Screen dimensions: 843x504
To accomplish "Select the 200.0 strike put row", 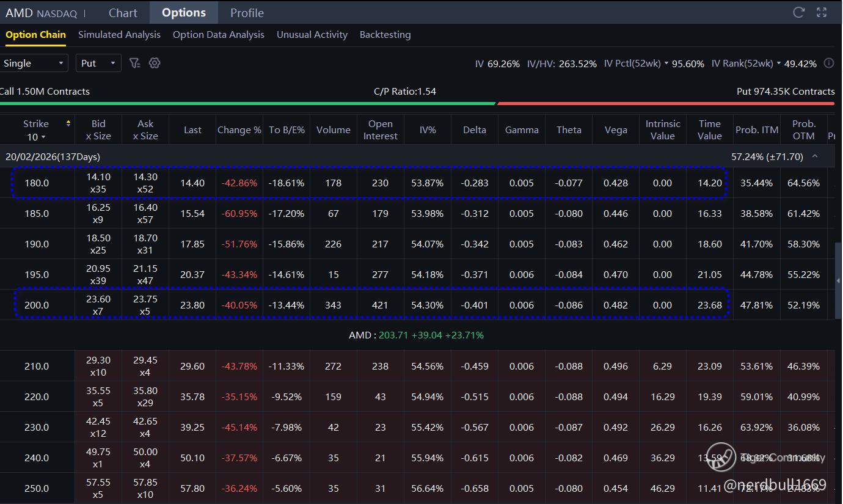I will pos(37,305).
